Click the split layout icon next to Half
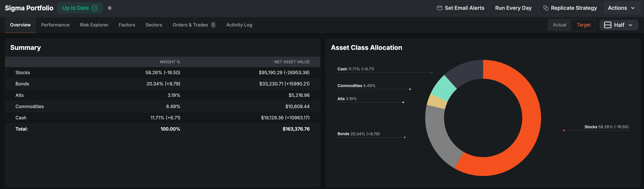 click(x=607, y=25)
